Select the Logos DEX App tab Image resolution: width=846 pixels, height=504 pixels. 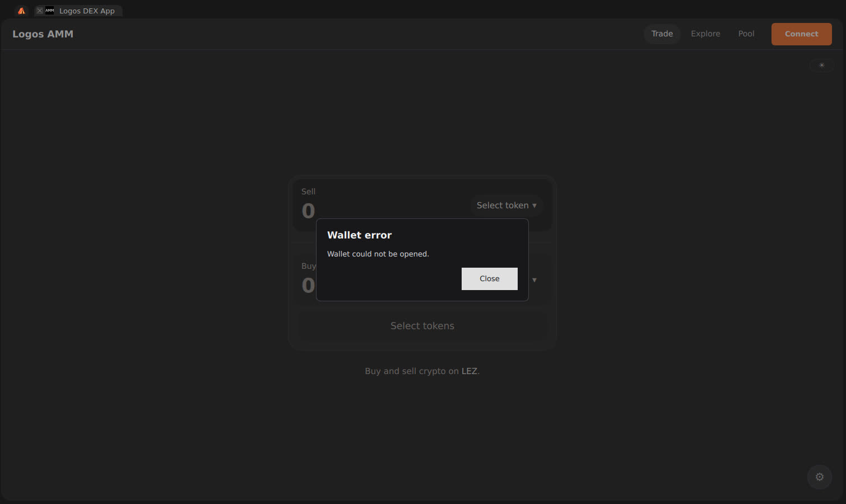coord(78,11)
